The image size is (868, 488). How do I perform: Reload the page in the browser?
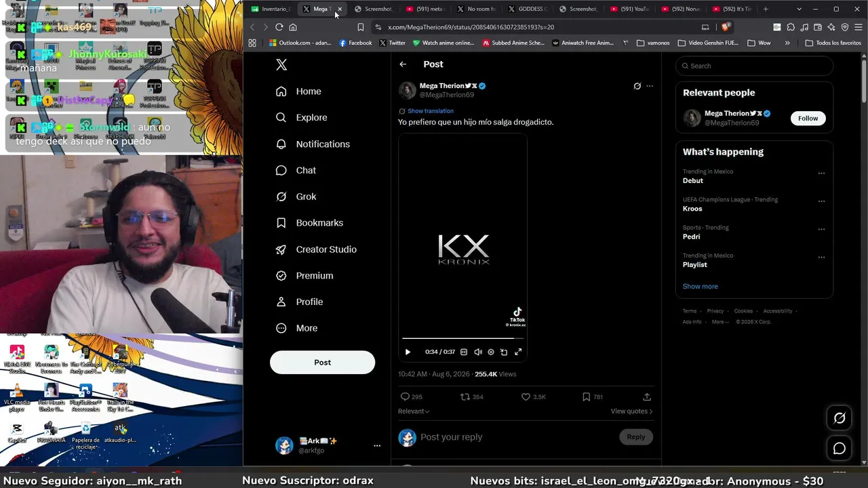click(x=279, y=27)
